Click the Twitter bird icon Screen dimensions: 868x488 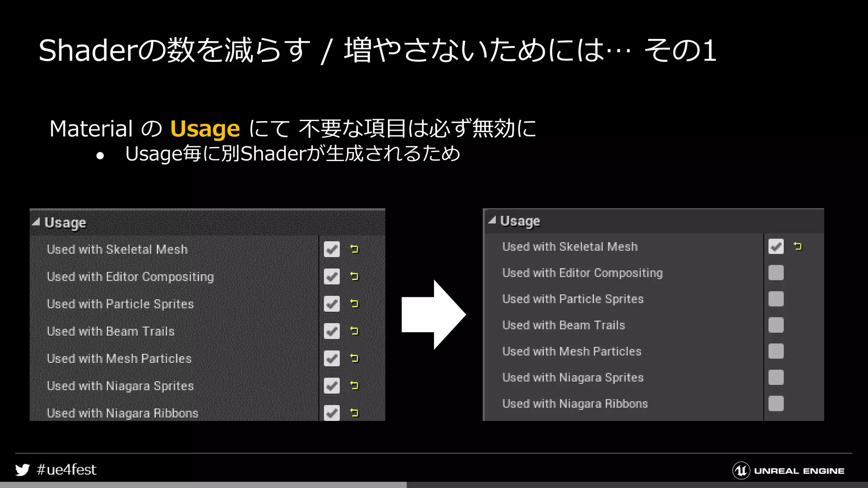click(x=22, y=470)
